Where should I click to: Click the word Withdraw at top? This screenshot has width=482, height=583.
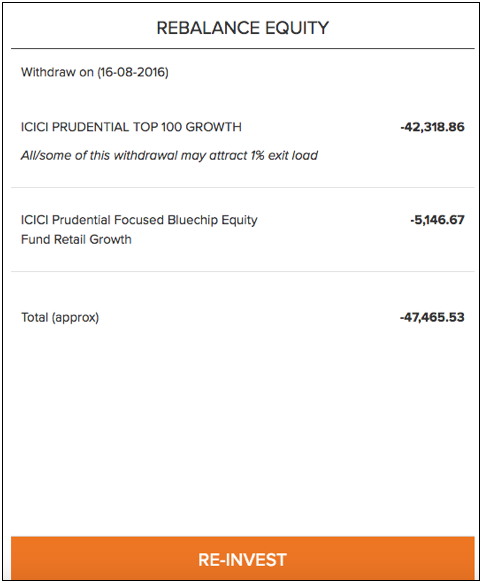(x=48, y=72)
